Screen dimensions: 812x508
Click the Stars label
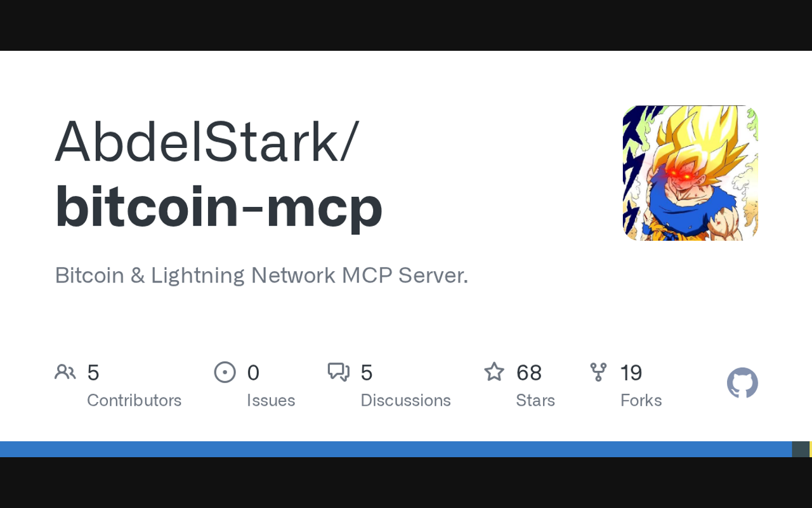(x=535, y=400)
